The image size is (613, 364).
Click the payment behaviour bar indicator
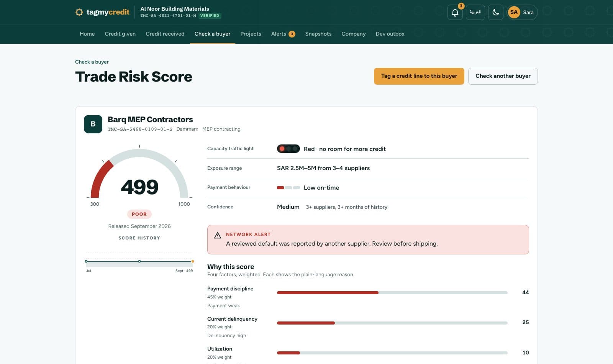(288, 188)
